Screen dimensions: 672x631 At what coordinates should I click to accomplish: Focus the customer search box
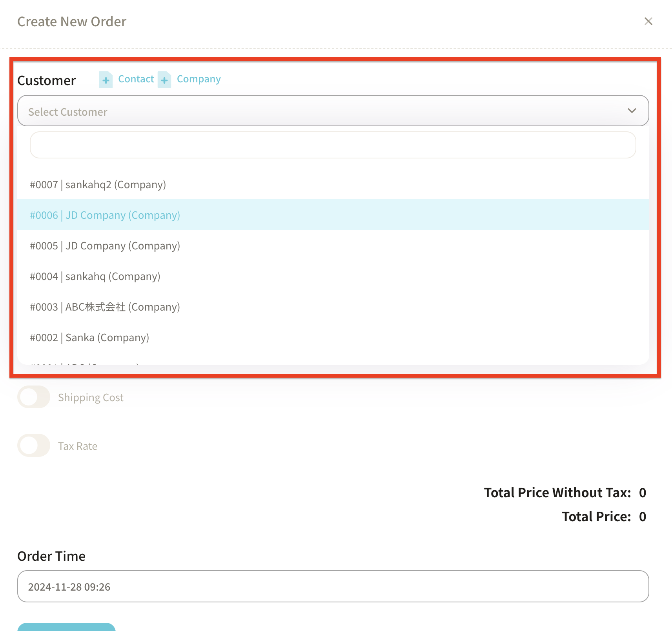pos(333,145)
